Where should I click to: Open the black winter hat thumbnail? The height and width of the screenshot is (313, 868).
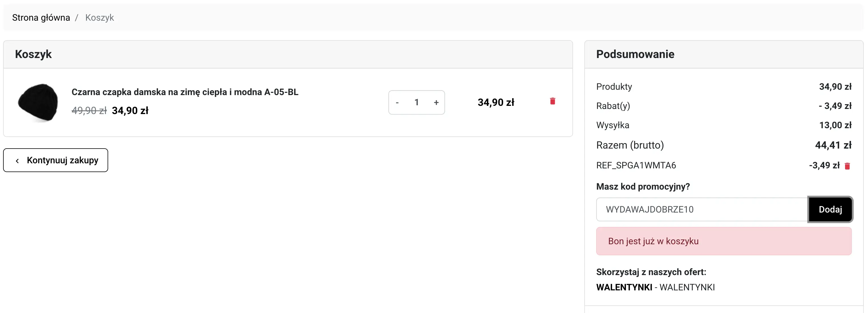pos(38,102)
